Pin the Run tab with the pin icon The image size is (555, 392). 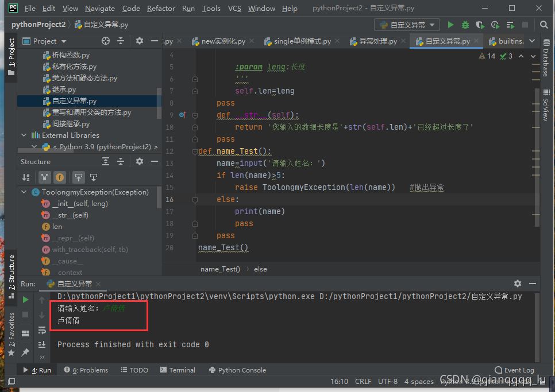pyautogui.click(x=25, y=352)
